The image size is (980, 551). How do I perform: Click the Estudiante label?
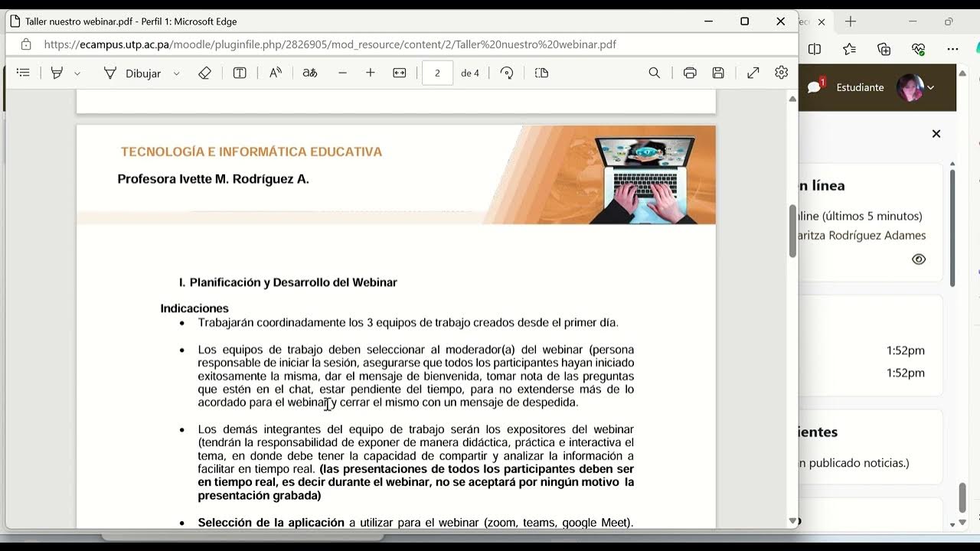pyautogui.click(x=860, y=87)
